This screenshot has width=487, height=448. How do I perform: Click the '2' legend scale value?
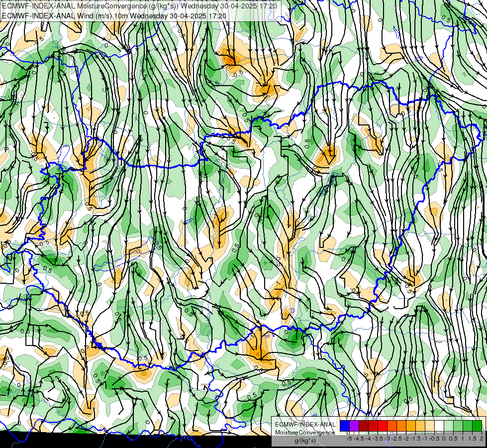(x=482, y=439)
